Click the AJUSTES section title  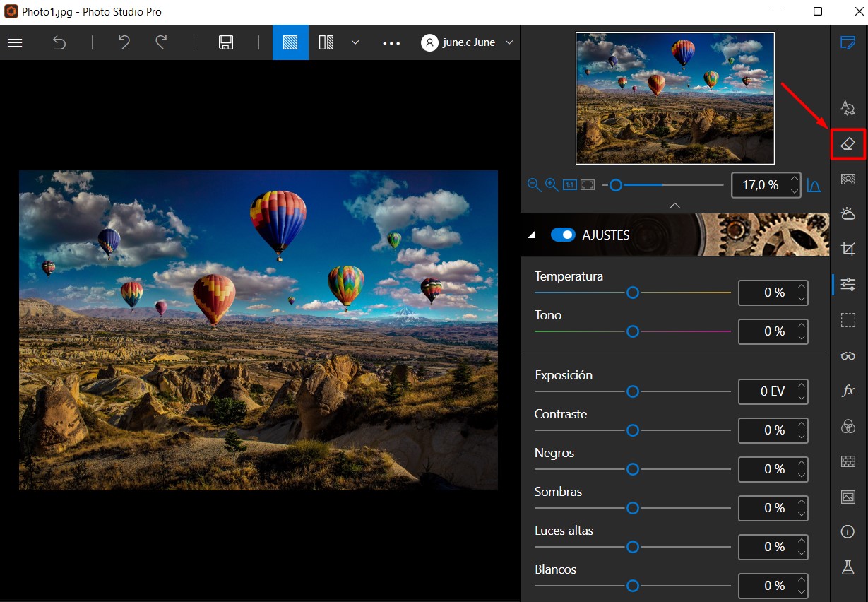606,235
